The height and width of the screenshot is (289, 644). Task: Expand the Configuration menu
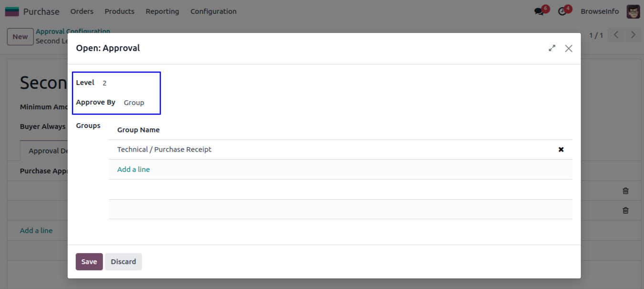tap(213, 11)
